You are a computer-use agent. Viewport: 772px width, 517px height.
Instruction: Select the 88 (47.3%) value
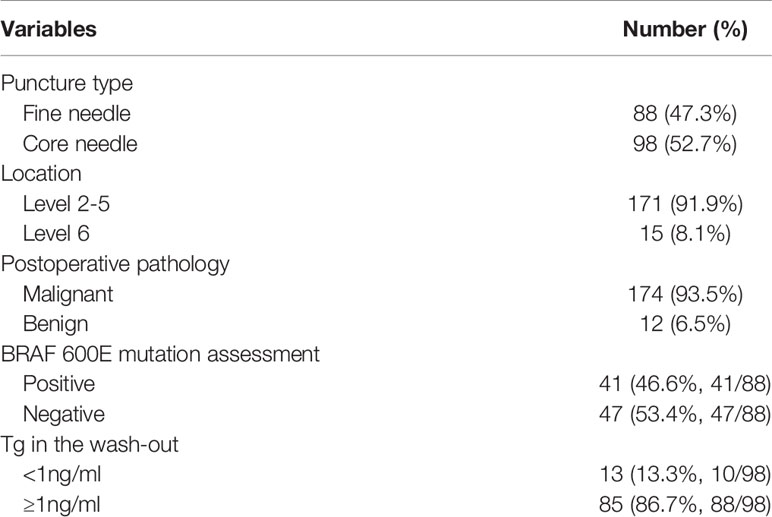(x=685, y=114)
